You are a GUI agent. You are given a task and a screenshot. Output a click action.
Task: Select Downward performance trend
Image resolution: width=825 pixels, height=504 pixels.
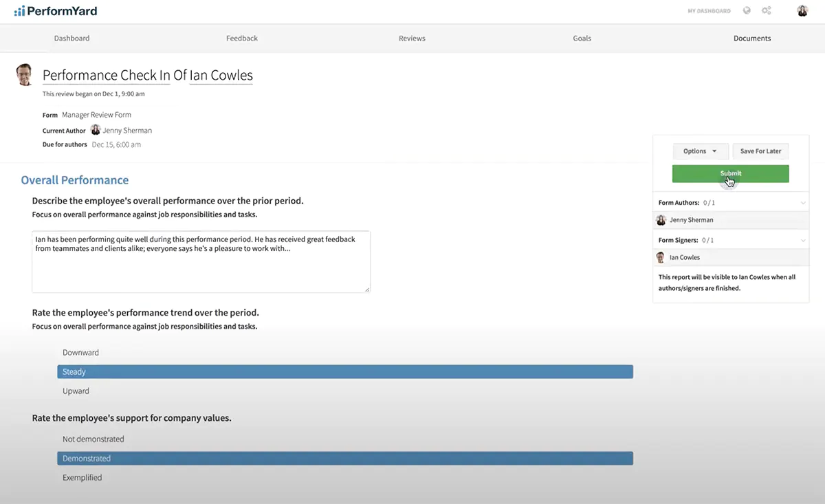point(344,352)
